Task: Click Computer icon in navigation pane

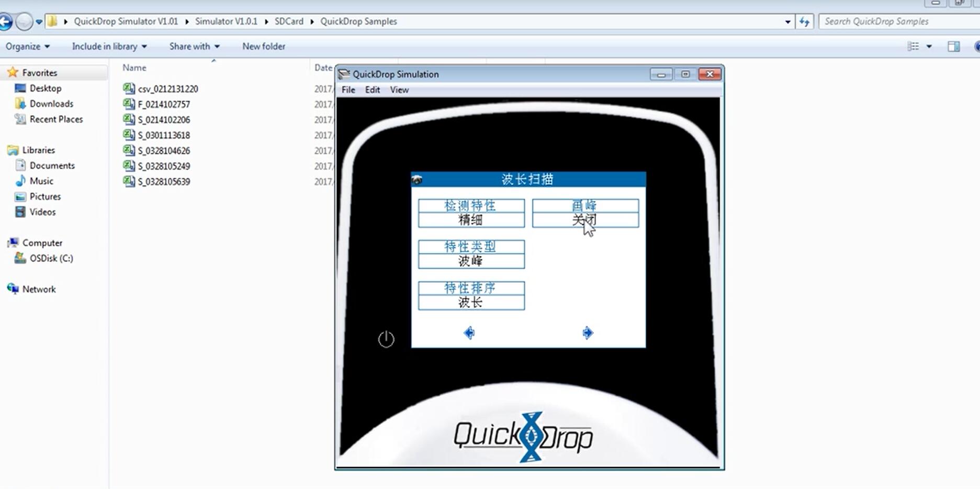Action: pyautogui.click(x=13, y=242)
